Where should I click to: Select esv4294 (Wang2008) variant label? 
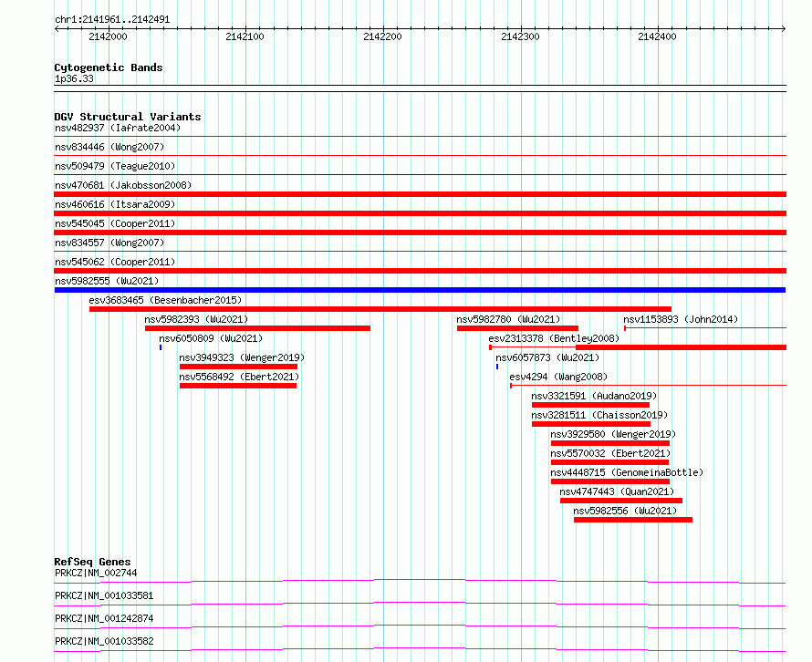point(558,377)
